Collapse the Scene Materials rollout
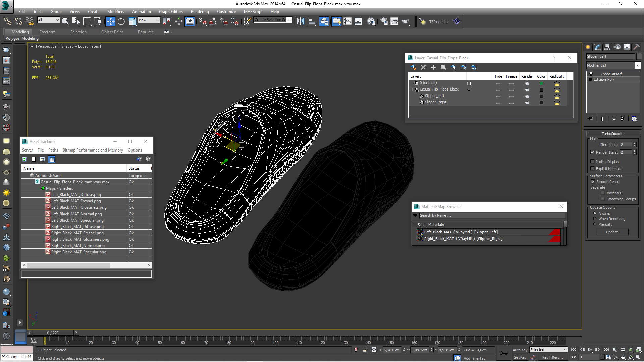This screenshot has height=362, width=644. [x=415, y=225]
